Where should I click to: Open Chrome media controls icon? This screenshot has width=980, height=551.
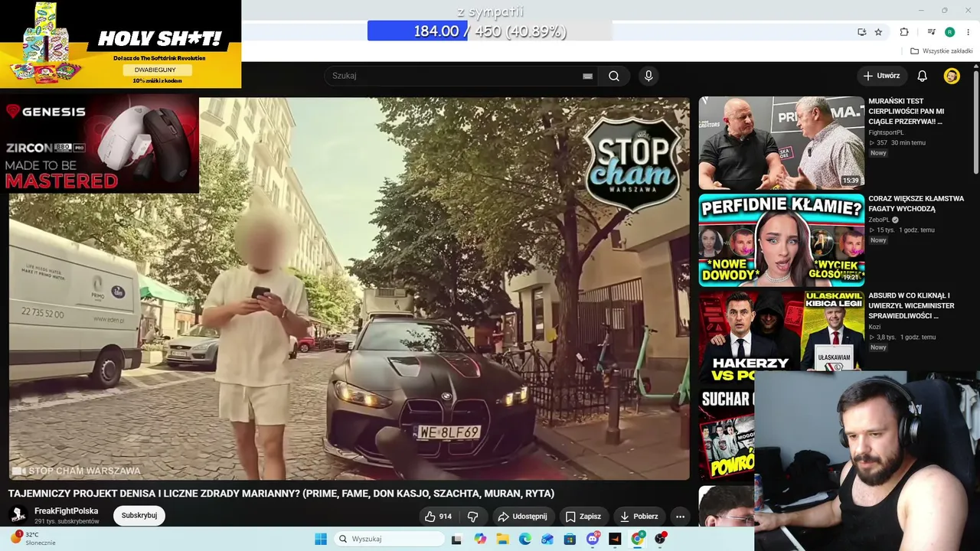click(x=932, y=31)
